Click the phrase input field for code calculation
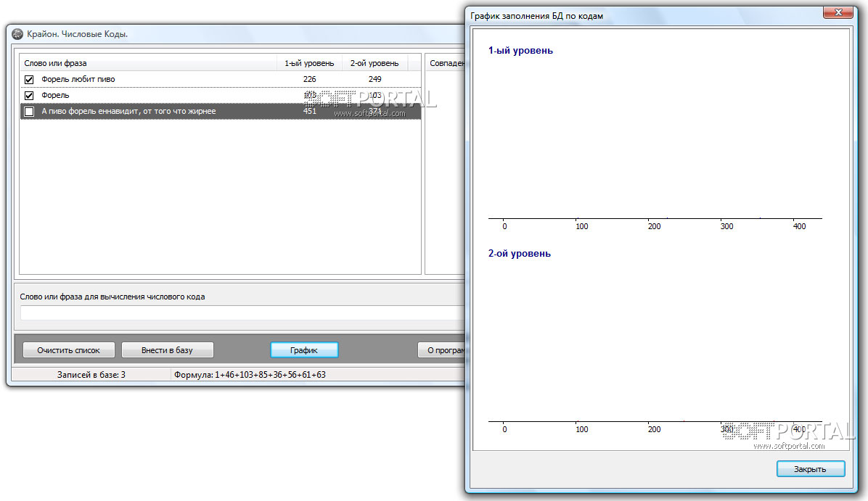The image size is (868, 501). tap(242, 313)
